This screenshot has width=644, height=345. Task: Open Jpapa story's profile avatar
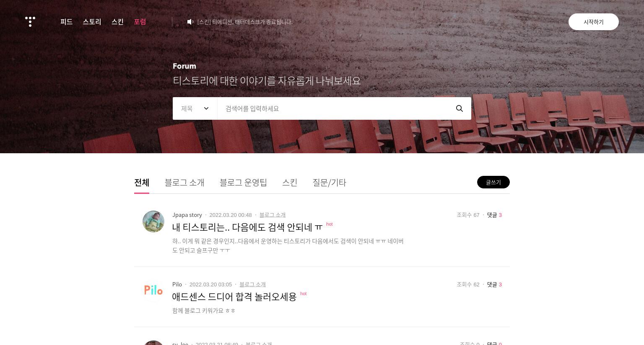[x=153, y=221]
